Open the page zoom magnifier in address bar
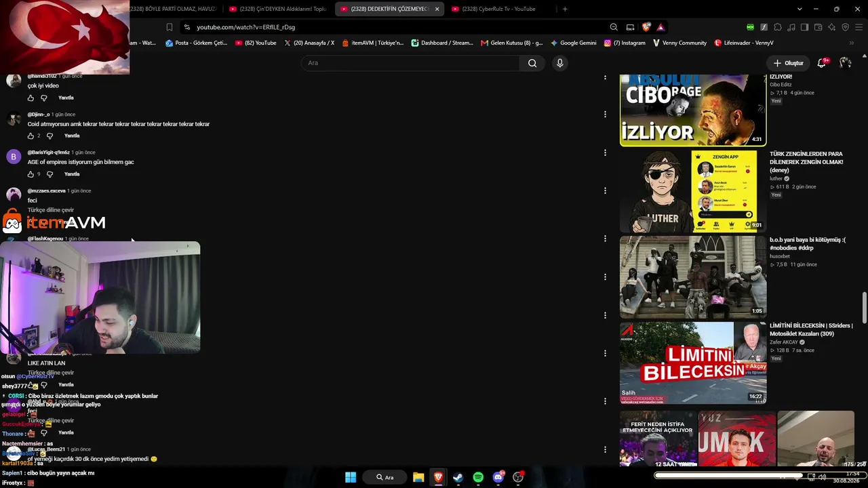 tap(614, 27)
